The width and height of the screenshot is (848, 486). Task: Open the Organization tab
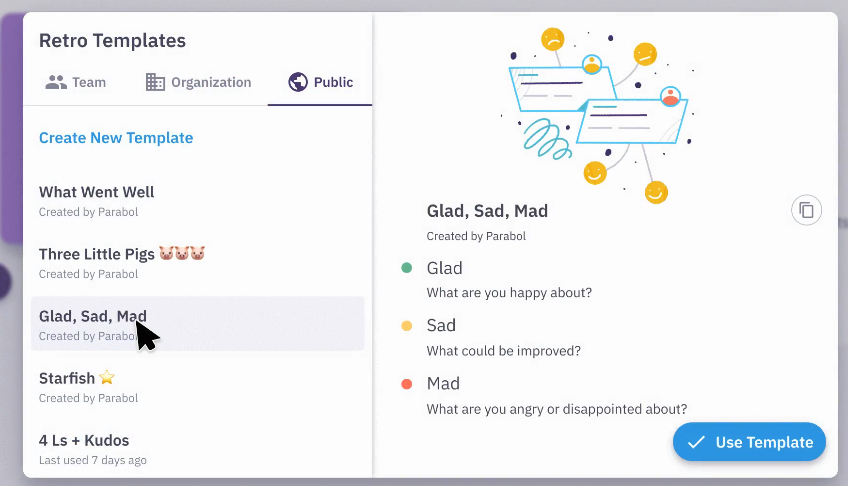tap(198, 82)
